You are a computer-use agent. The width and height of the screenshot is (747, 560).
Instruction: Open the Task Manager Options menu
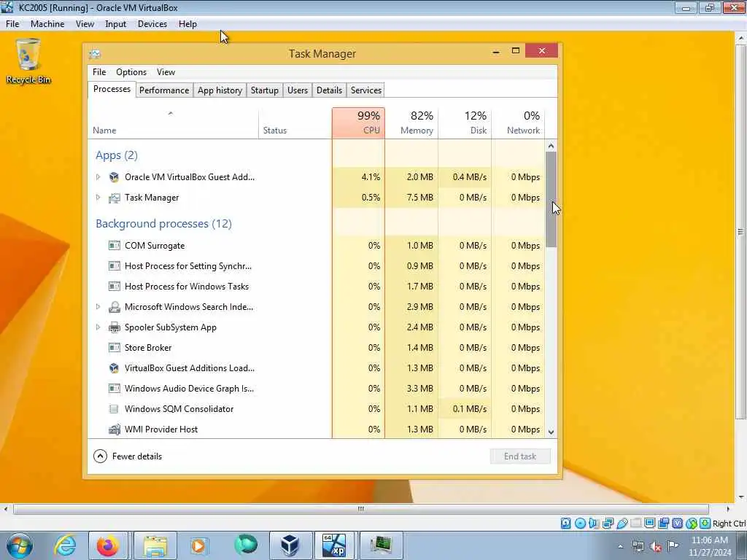(x=131, y=72)
